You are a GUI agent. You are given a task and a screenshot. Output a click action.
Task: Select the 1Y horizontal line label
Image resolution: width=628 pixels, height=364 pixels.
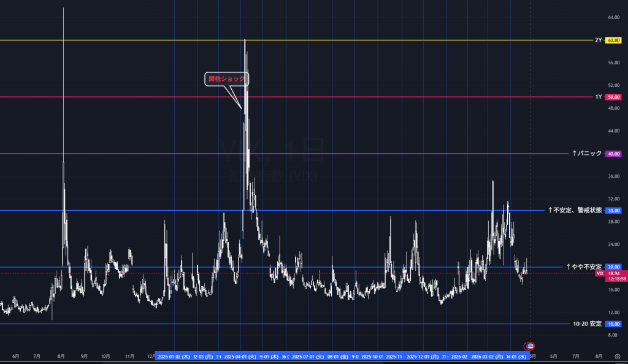pos(598,97)
